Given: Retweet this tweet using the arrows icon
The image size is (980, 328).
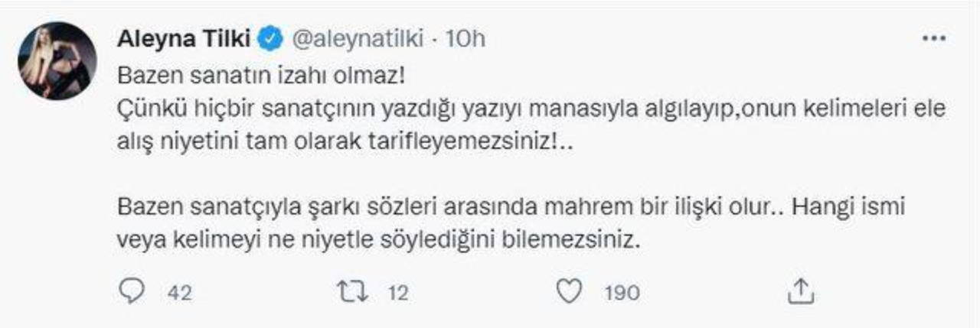Looking at the screenshot, I should pyautogui.click(x=352, y=291).
